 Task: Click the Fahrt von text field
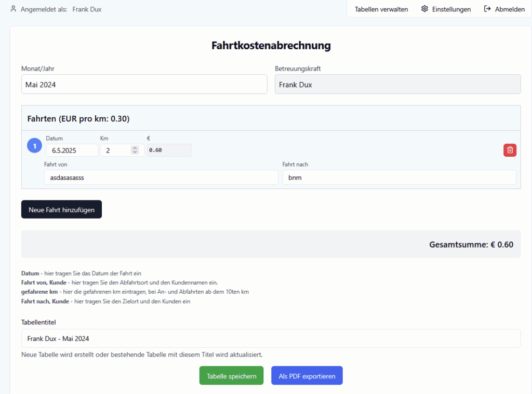tap(161, 178)
